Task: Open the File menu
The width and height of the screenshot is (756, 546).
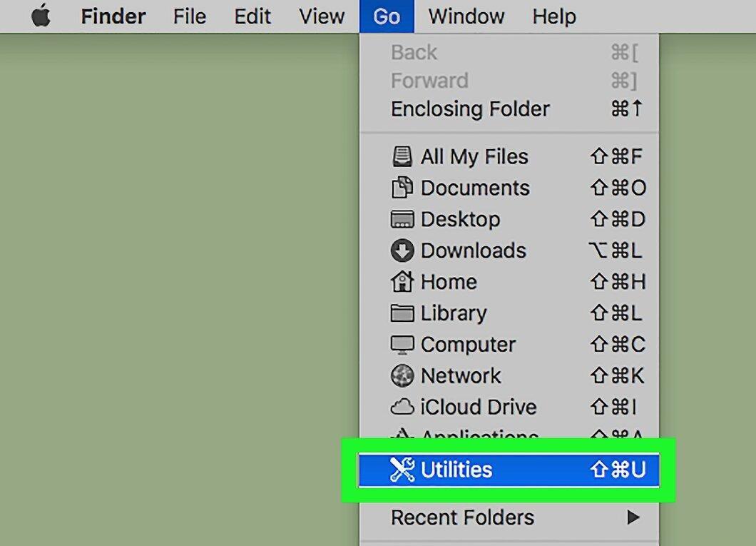Action: pos(190,16)
